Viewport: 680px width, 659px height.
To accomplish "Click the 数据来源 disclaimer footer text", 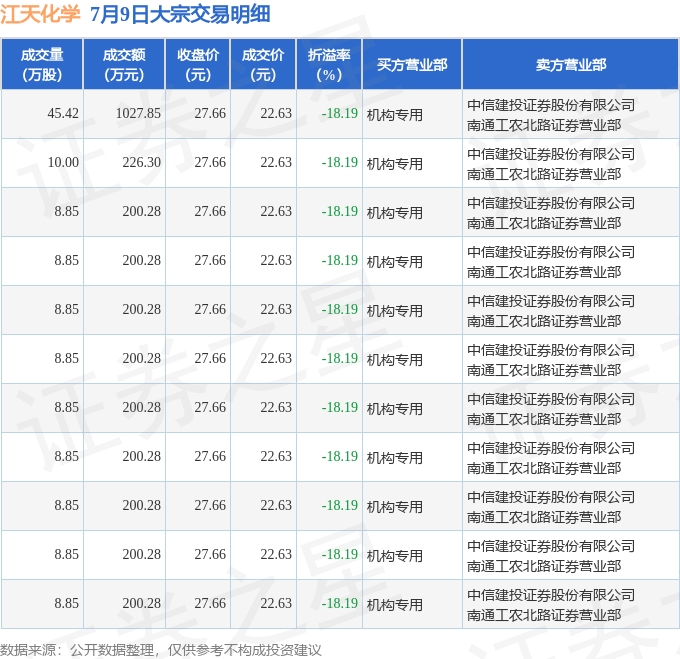I will tap(161, 650).
